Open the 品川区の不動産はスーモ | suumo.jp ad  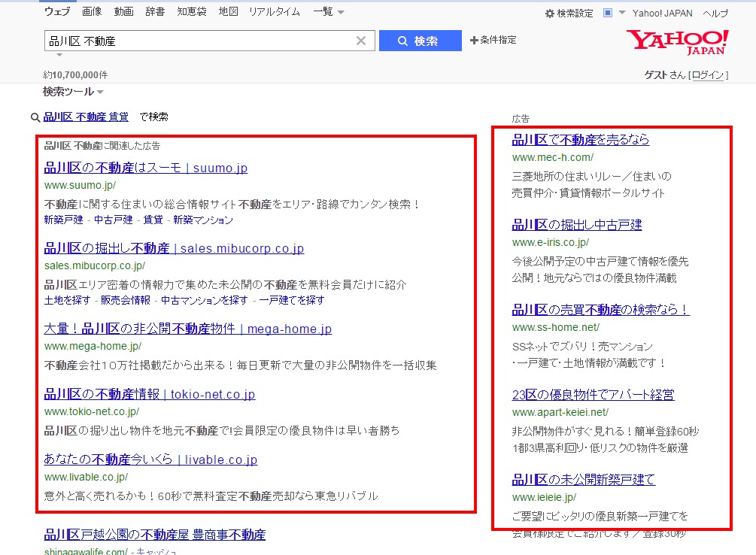[x=146, y=168]
